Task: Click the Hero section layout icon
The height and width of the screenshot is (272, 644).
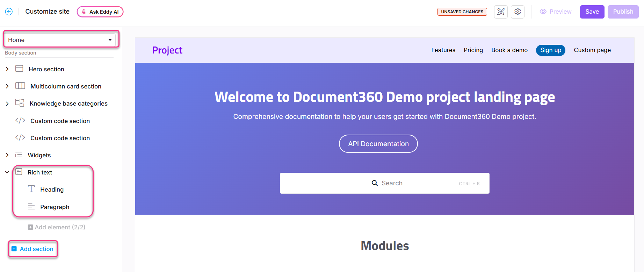Action: [19, 69]
